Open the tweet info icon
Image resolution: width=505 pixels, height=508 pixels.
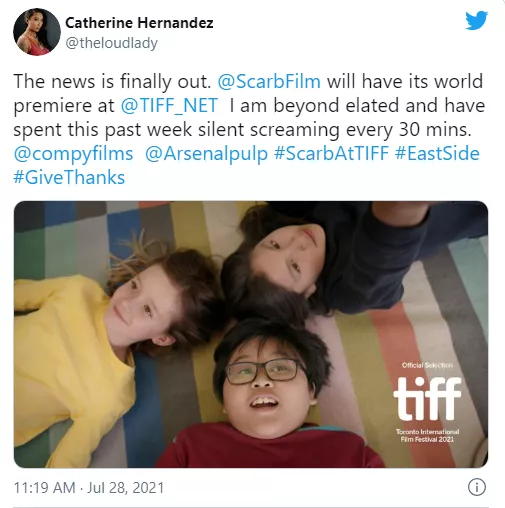click(477, 488)
